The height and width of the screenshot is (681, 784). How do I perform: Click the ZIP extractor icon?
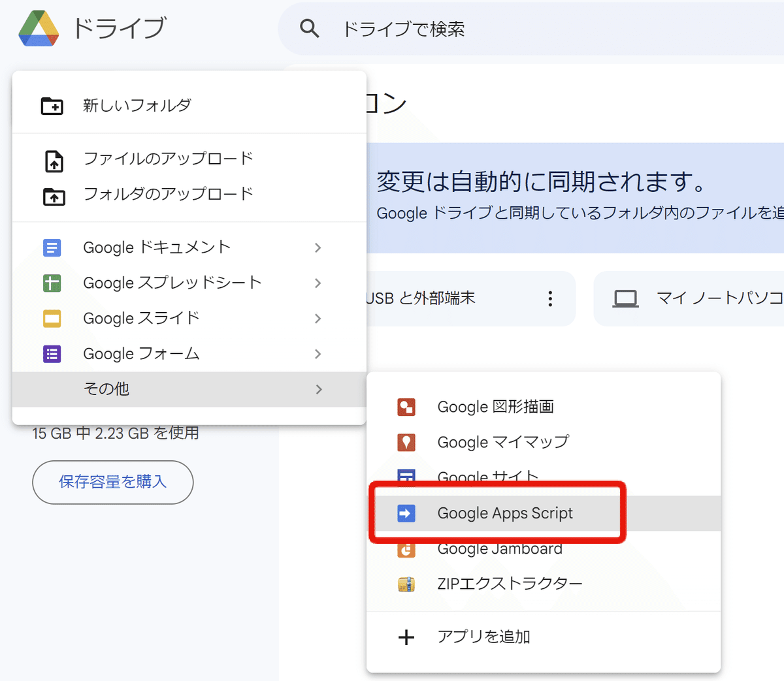pyautogui.click(x=406, y=584)
